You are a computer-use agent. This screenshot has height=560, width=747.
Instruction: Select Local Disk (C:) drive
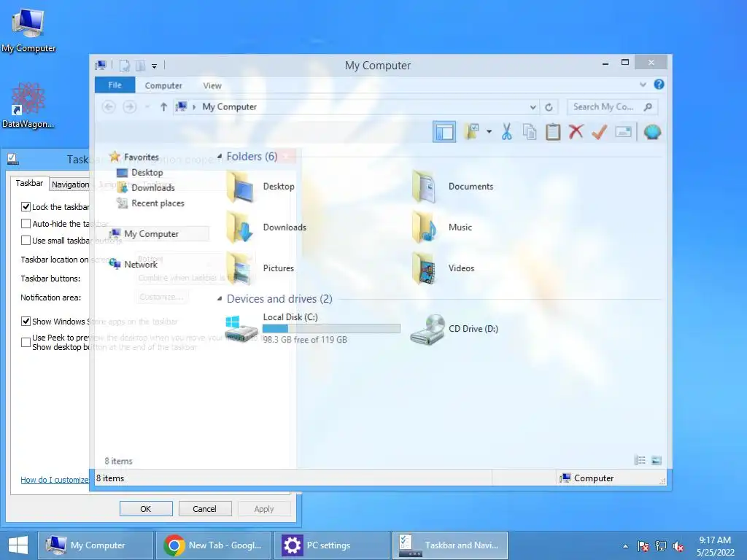coord(312,329)
